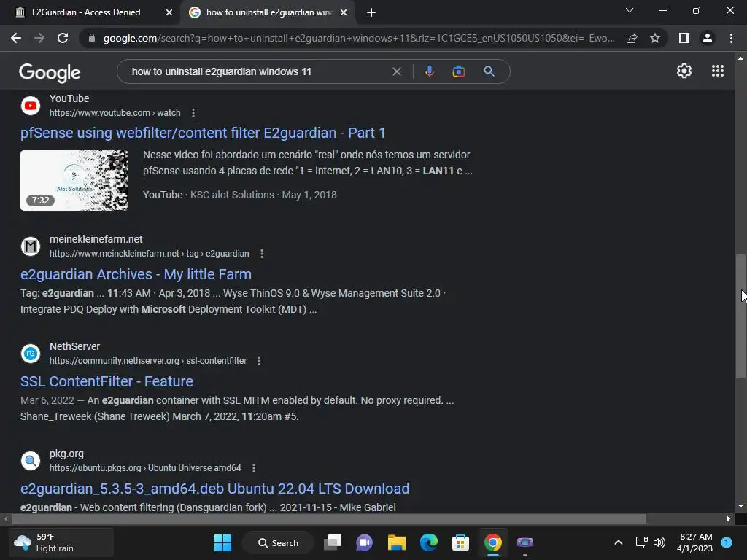Open the tab search chevron
Image resolution: width=747 pixels, height=560 pixels.
630,10
